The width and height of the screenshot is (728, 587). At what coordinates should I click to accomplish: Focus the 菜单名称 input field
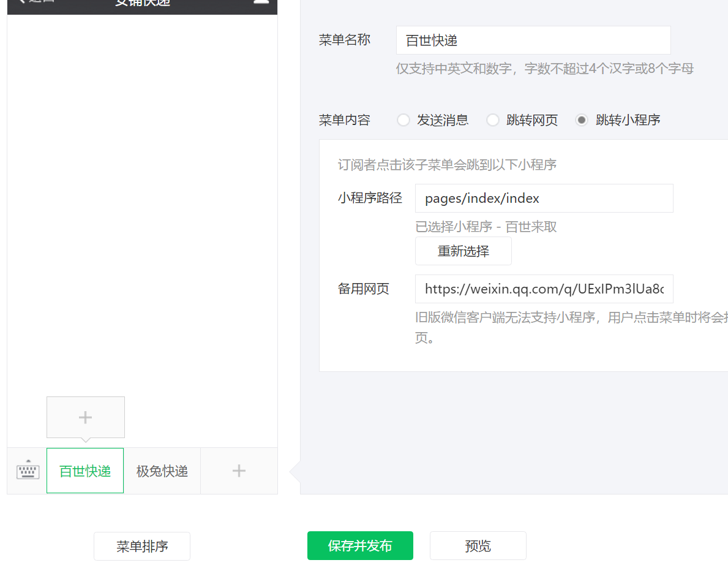533,40
